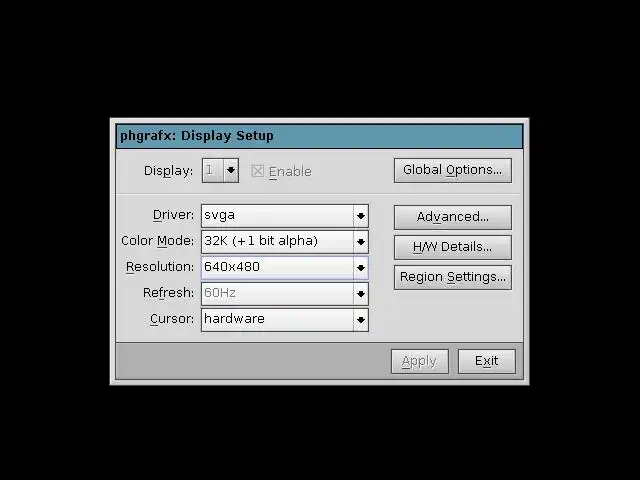Click the hardware cursor field
The width and height of the screenshot is (640, 480).
pos(278,320)
